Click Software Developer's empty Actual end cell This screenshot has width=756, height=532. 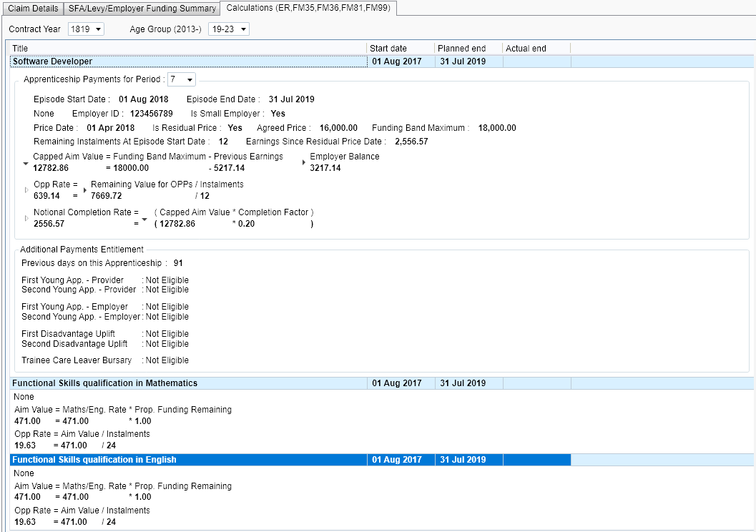536,61
